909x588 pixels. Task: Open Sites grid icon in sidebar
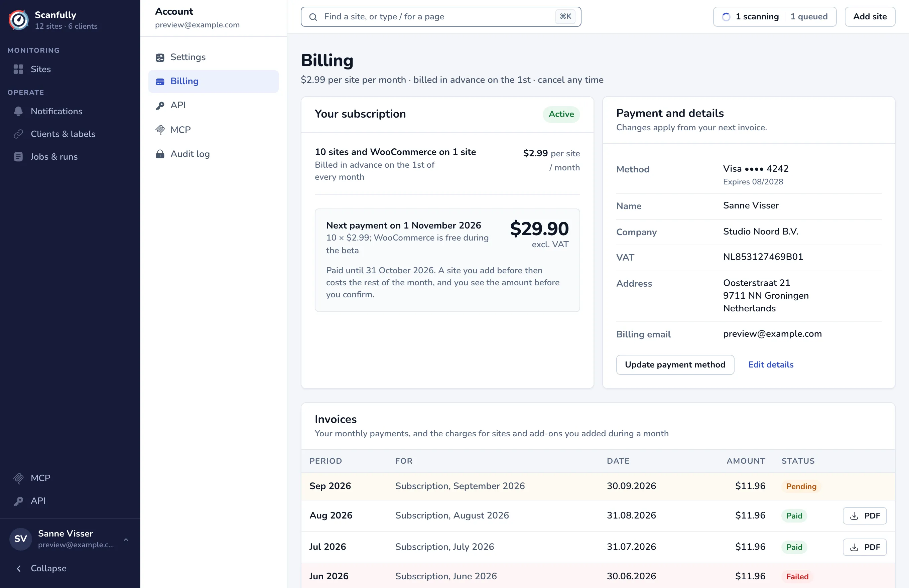tap(18, 69)
